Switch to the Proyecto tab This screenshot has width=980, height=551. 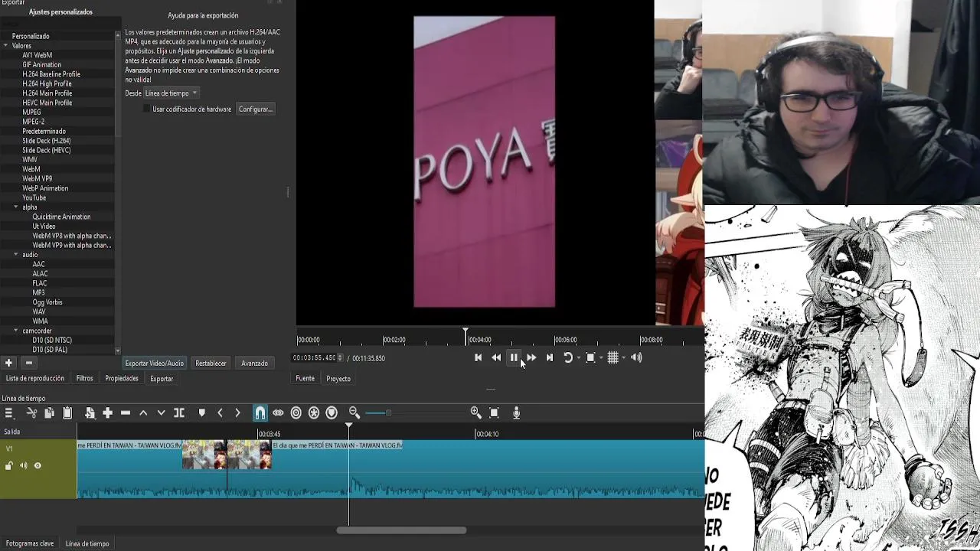[338, 379]
